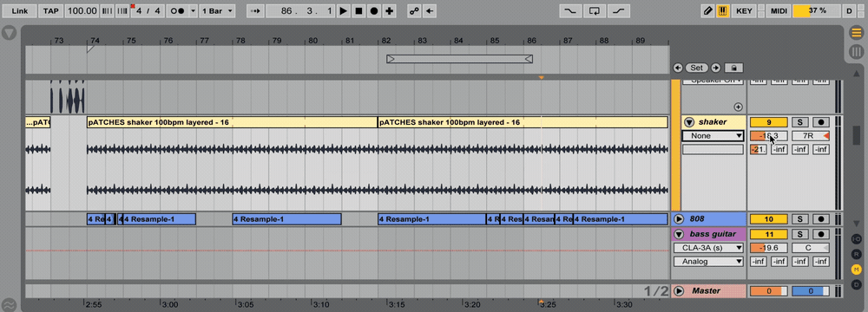
Task: Toggle bass guitar track activator 11
Action: tap(768, 234)
